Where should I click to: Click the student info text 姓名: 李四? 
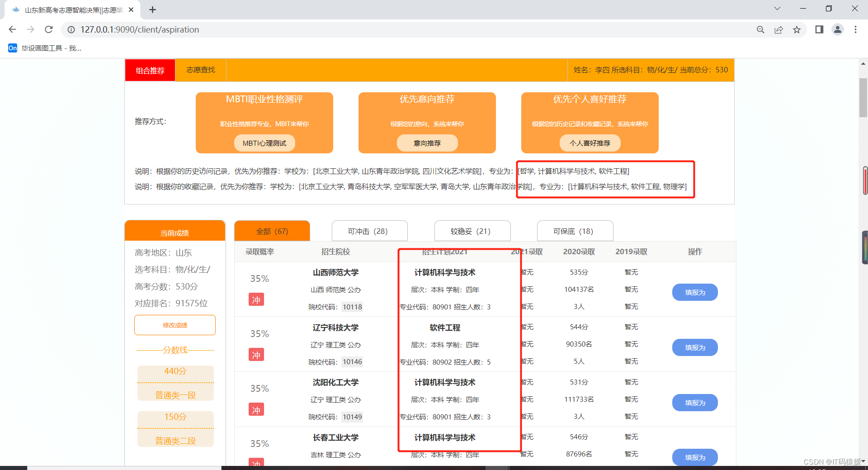(x=591, y=70)
